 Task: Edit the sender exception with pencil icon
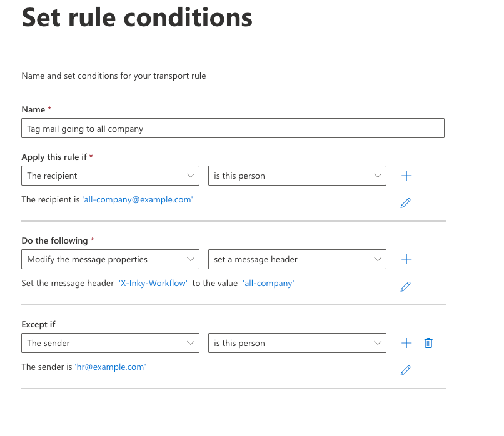point(406,370)
